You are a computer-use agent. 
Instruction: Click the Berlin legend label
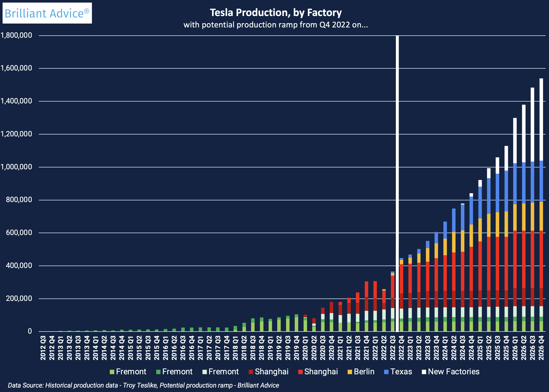click(364, 372)
